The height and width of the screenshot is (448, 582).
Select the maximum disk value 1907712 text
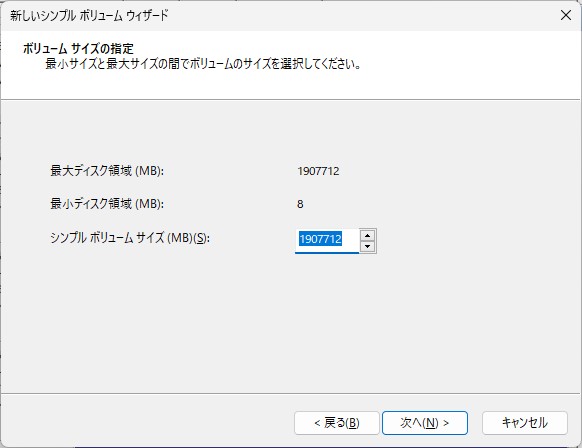click(x=318, y=171)
